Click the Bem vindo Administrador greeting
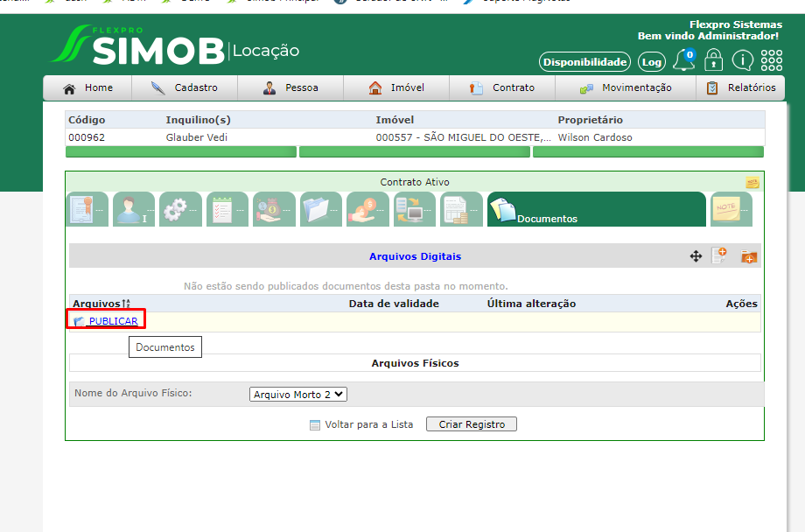This screenshot has width=805, height=532. pyautogui.click(x=708, y=36)
